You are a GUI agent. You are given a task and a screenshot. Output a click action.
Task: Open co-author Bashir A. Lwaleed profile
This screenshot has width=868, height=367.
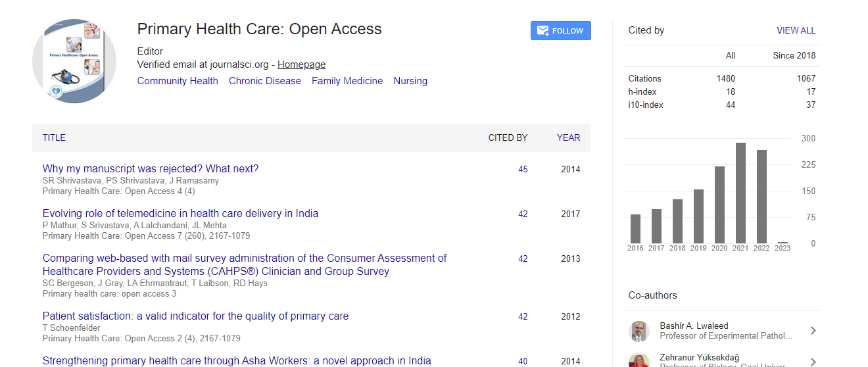[x=694, y=326]
